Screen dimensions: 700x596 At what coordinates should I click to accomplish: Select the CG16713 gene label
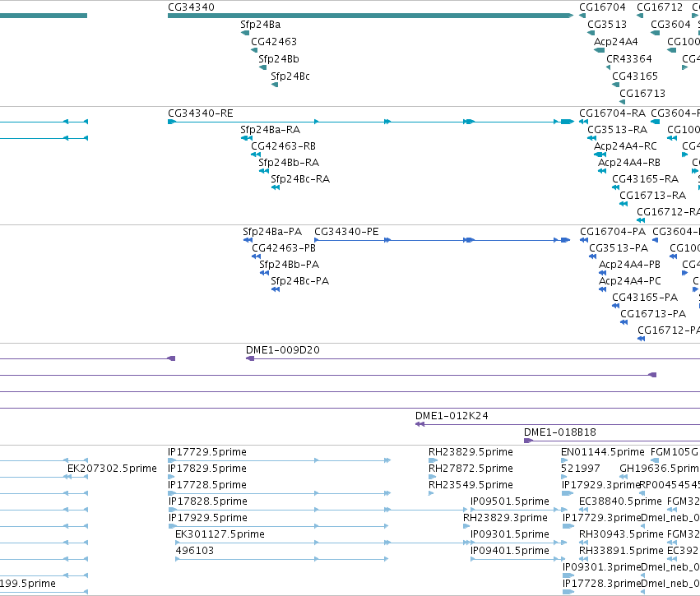(x=642, y=94)
